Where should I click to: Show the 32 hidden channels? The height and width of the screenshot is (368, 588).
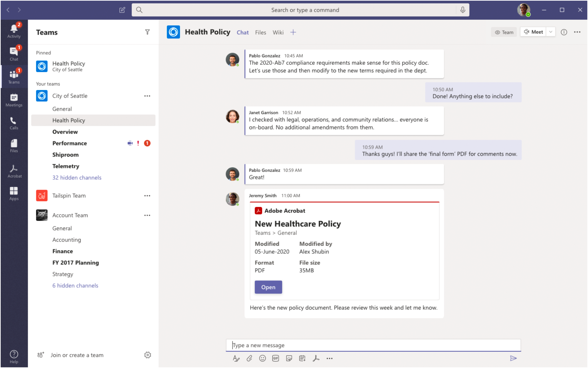coord(77,178)
